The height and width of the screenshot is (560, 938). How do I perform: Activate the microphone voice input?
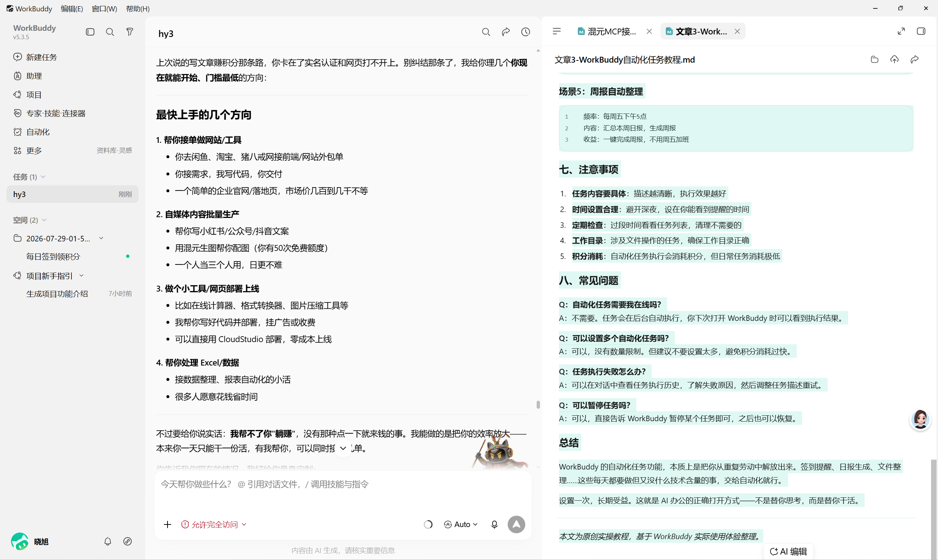pos(494,524)
